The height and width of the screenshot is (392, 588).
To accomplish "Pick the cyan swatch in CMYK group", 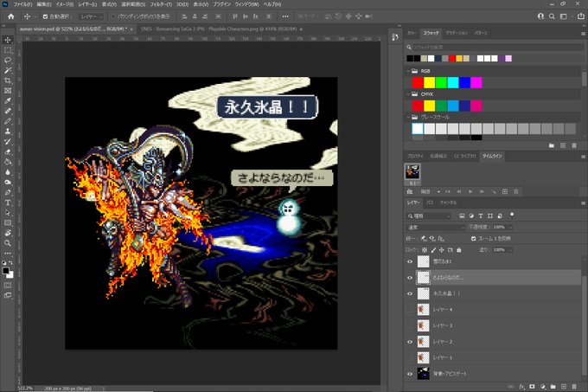I will tap(452, 106).
